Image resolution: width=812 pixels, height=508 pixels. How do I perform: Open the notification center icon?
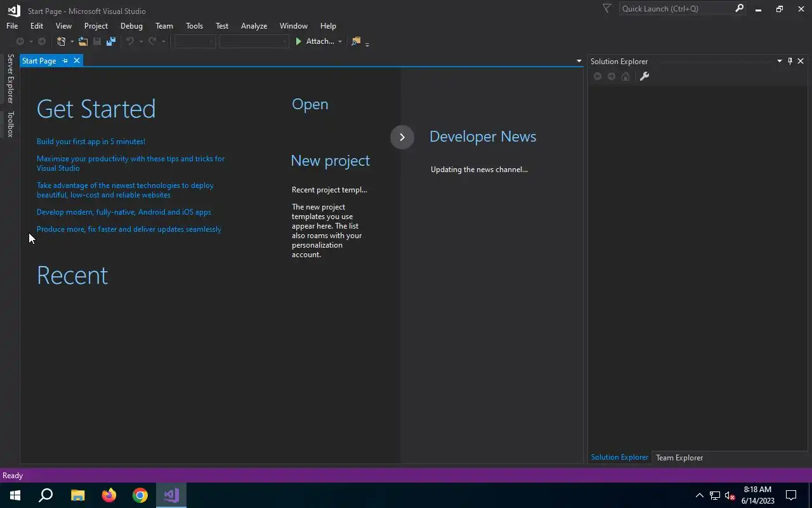click(791, 495)
